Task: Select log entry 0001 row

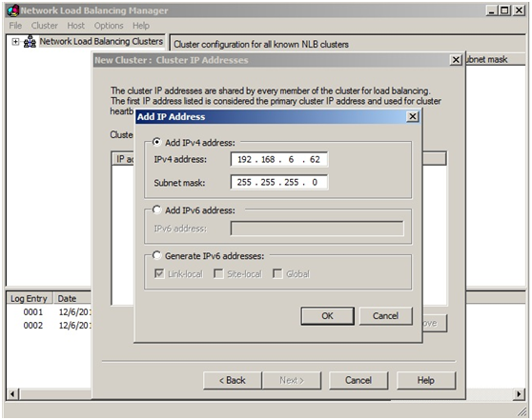Action: 50,311
